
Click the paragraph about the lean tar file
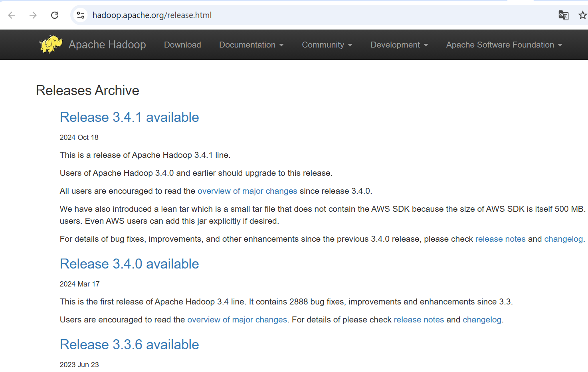point(323,215)
